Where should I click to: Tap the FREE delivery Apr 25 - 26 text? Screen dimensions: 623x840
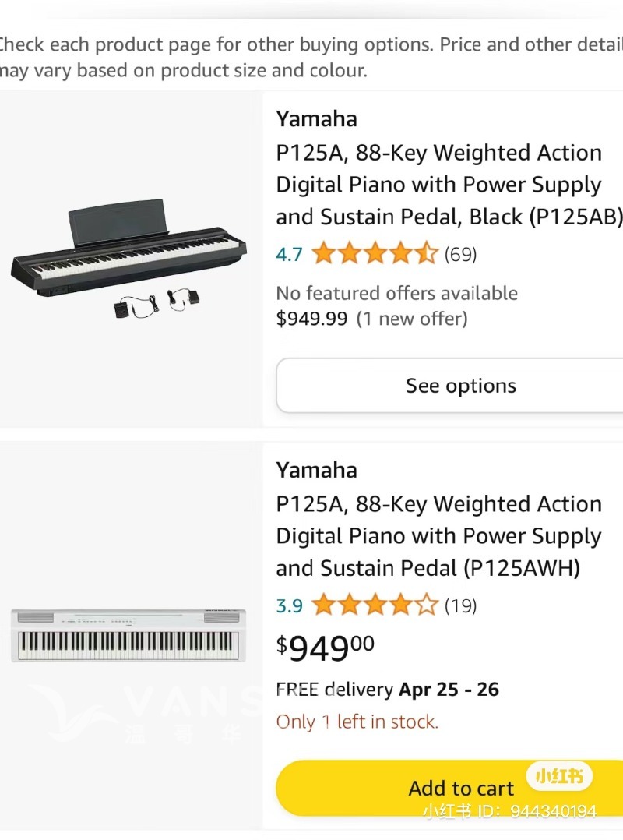[388, 690]
